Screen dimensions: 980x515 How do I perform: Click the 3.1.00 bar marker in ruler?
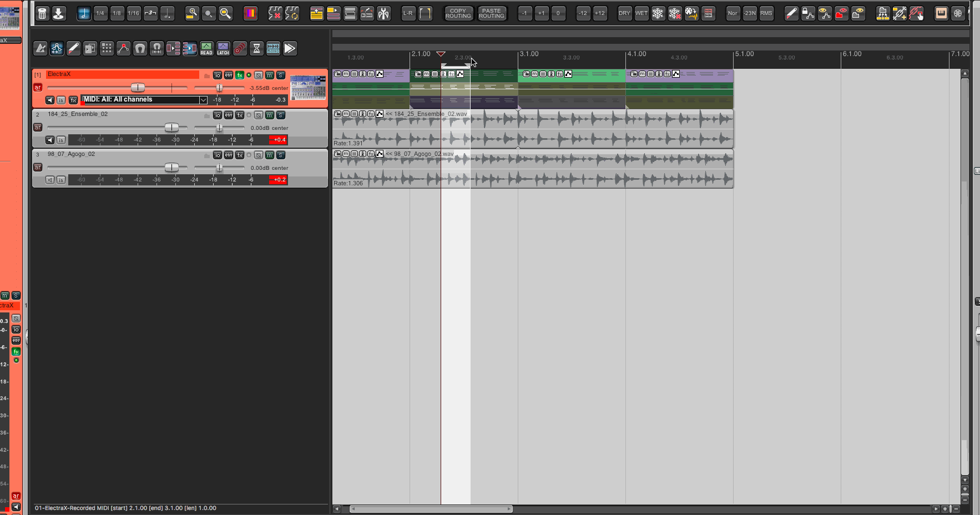pos(529,54)
